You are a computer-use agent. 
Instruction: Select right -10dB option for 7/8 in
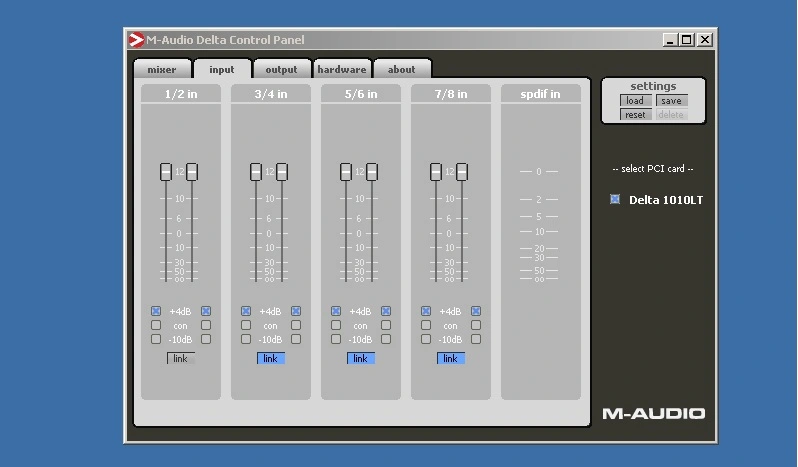click(x=476, y=339)
